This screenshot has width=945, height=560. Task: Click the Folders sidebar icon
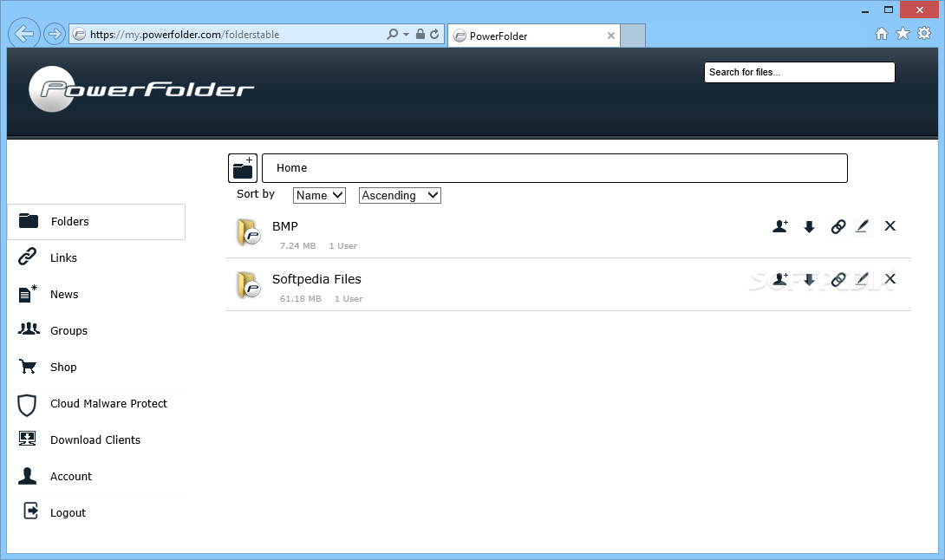(29, 221)
